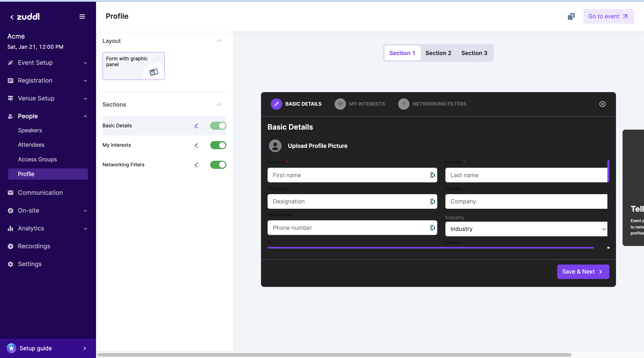Click the Upload Profile Picture avatar icon
Screen dimensions: 644x358
coord(275,146)
